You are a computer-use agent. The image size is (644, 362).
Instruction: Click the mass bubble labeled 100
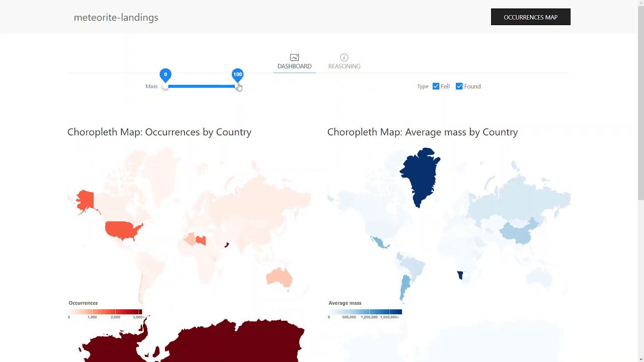click(237, 75)
